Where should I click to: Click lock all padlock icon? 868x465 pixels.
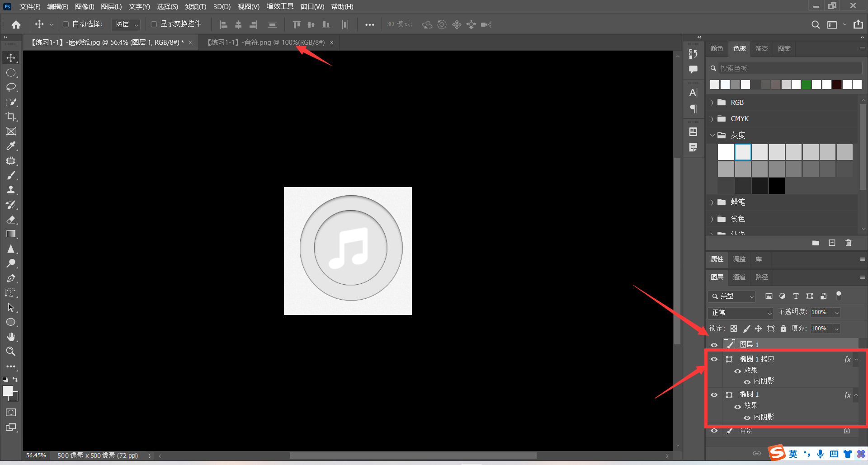point(783,329)
